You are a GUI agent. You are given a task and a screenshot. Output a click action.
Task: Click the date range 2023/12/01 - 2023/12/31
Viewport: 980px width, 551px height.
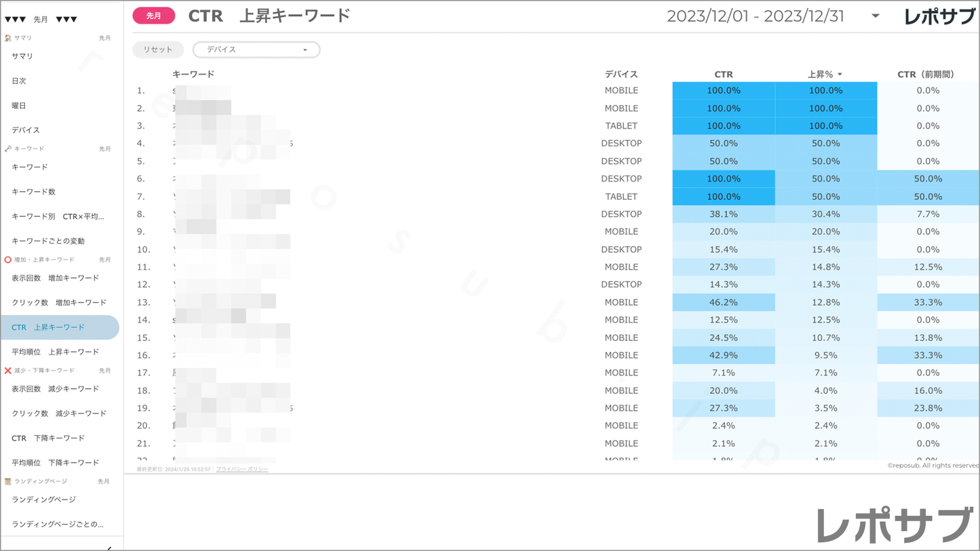point(755,16)
